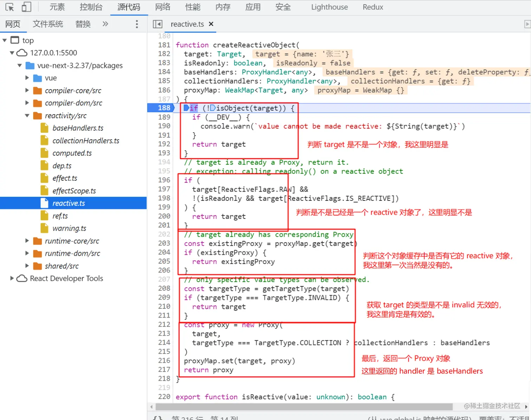Viewport: 531px width, 420px height.
Task: Open the 安全 tab
Action: coord(283,7)
